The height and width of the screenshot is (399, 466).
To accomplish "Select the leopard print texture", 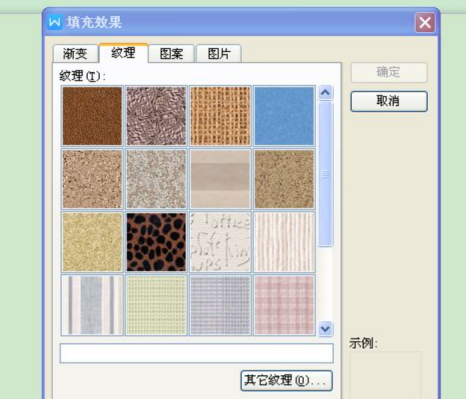I will click(x=156, y=242).
